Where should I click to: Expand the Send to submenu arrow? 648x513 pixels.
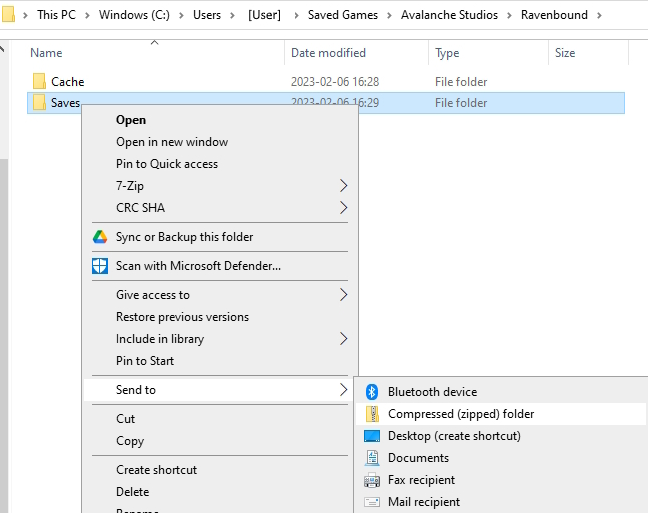point(343,389)
